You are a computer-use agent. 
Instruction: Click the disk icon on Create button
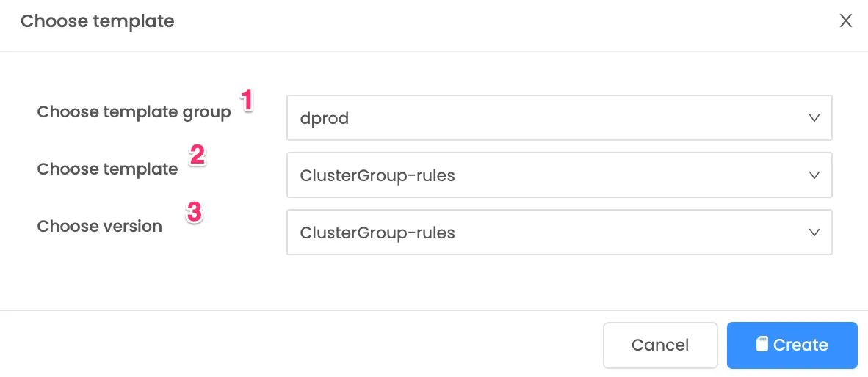[762, 345]
